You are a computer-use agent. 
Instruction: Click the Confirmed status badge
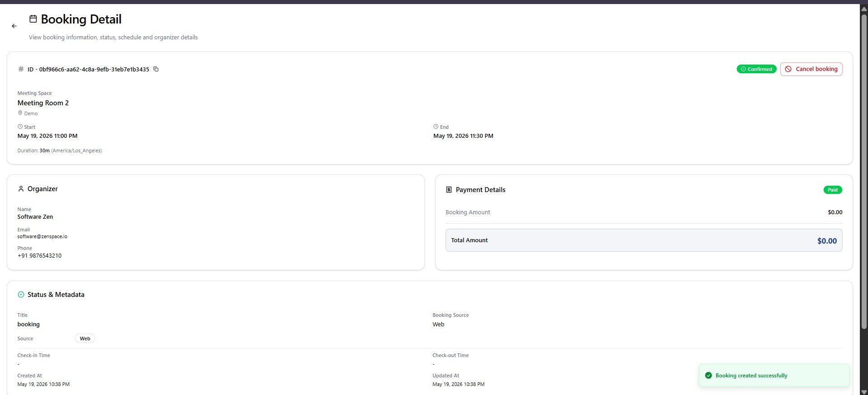point(756,69)
